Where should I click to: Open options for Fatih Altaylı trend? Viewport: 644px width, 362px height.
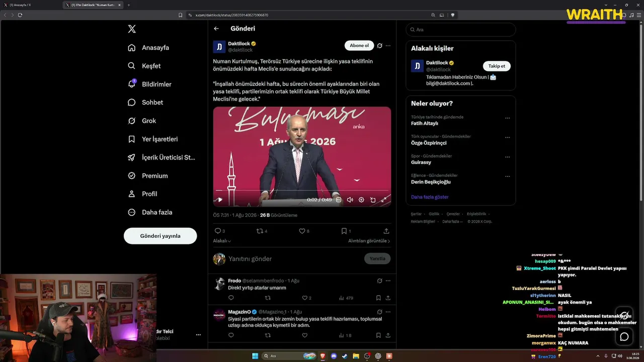508,118
